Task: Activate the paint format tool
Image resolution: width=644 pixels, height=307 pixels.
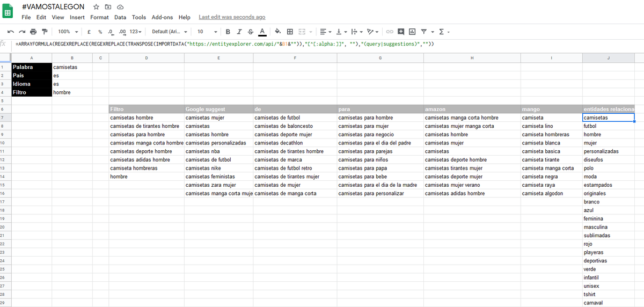Action: pos(45,32)
